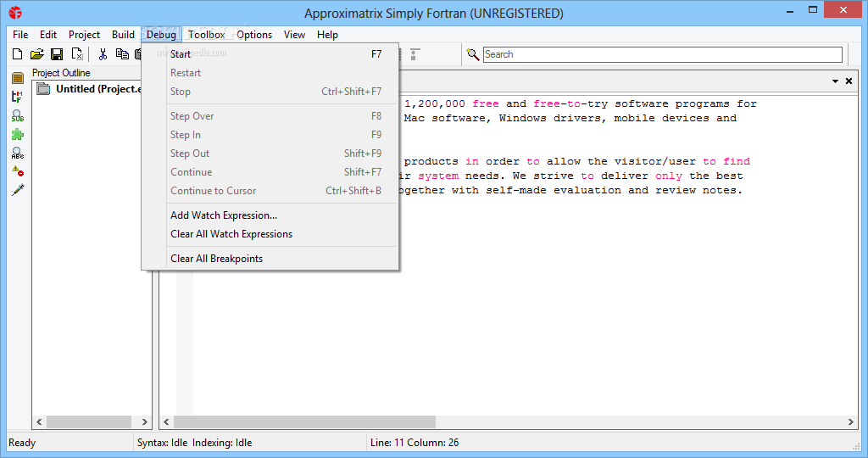Screen dimensions: 868x458
Task: Click into the Search input field
Action: 663,54
